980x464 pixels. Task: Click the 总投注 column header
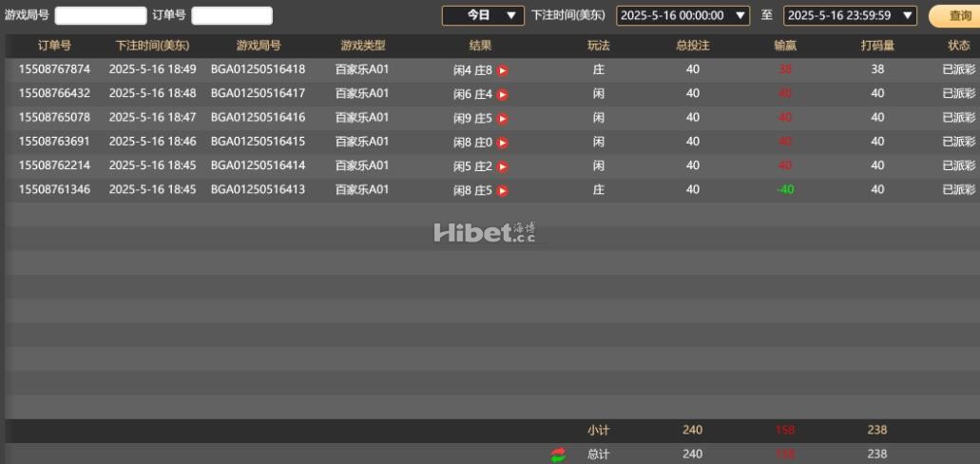[693, 46]
